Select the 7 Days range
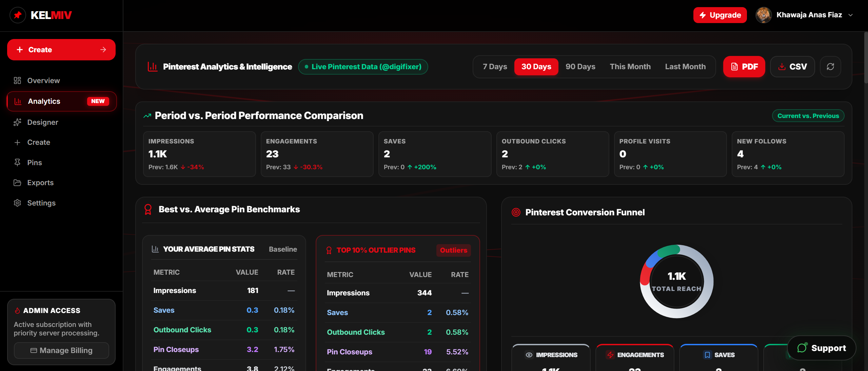 click(x=495, y=67)
